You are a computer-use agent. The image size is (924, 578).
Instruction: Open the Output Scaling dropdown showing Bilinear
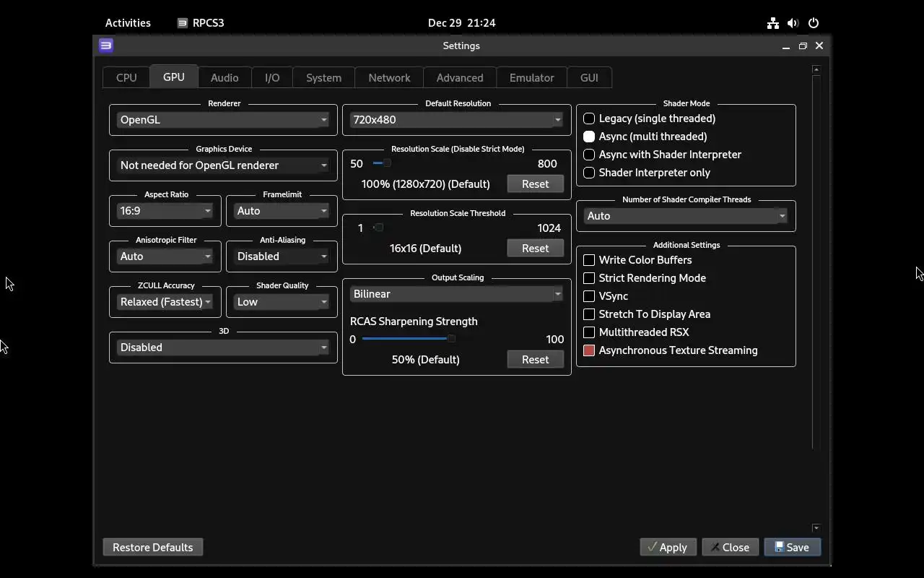[456, 294]
